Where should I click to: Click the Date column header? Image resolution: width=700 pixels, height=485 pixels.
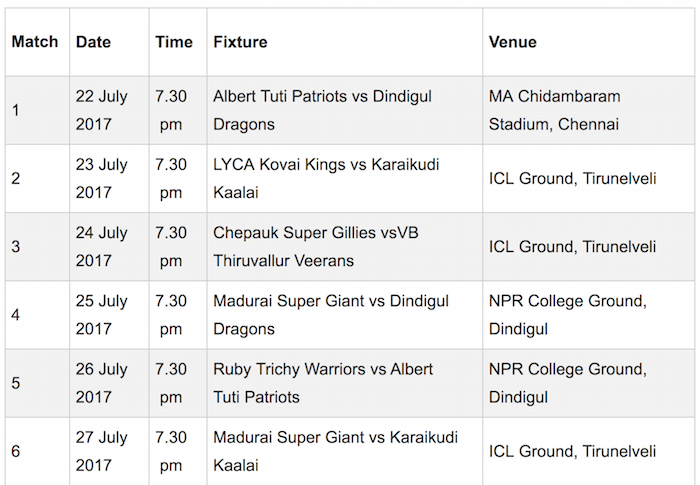click(x=93, y=43)
